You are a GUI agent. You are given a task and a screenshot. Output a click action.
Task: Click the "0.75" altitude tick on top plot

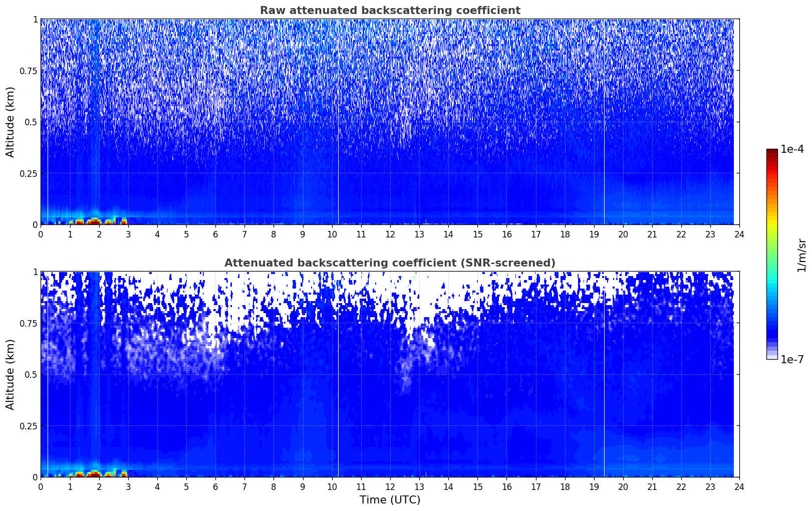pos(28,71)
